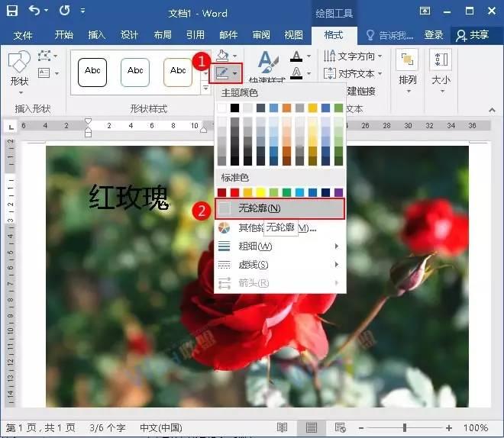The height and width of the screenshot is (438, 504).
Task: Click the Ribbon Display Options icon
Action: (x=425, y=11)
